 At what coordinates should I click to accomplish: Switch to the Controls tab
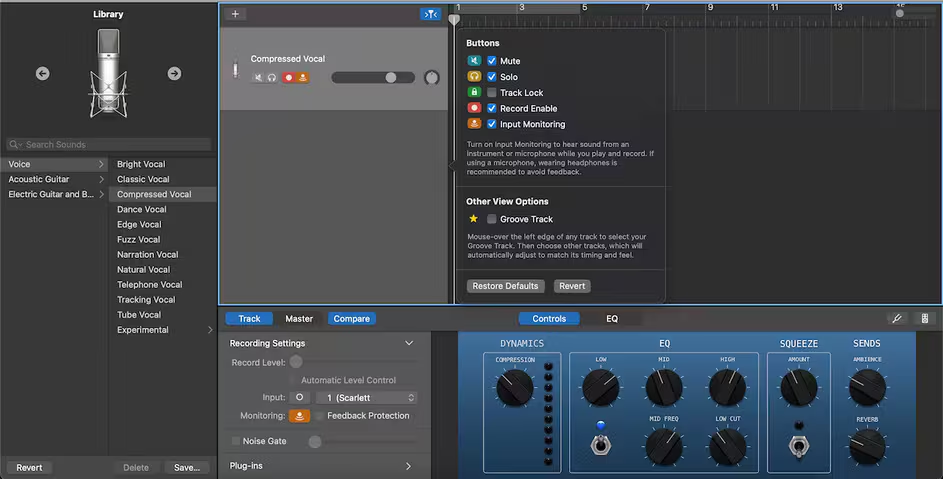[549, 318]
